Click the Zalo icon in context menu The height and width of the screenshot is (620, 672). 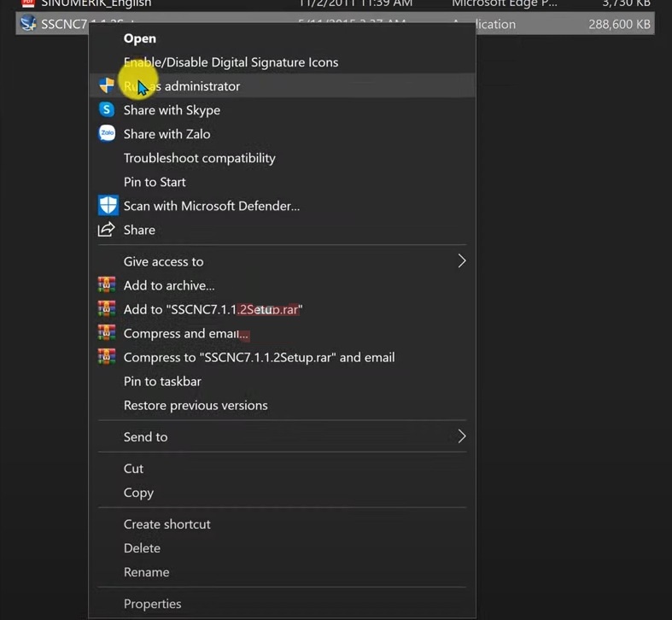[x=107, y=133]
